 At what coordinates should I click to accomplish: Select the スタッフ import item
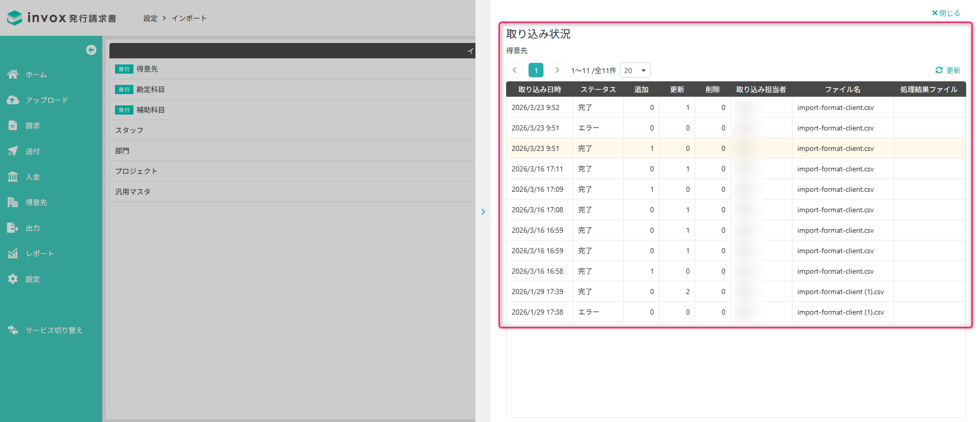[129, 130]
